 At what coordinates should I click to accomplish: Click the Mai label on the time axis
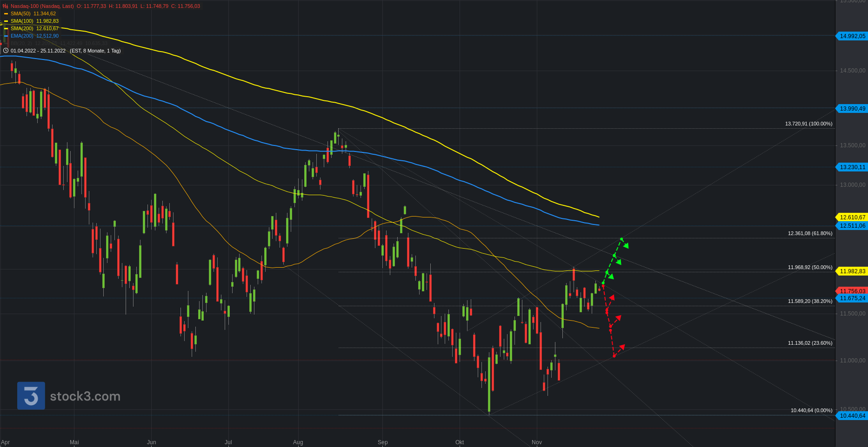(74, 442)
